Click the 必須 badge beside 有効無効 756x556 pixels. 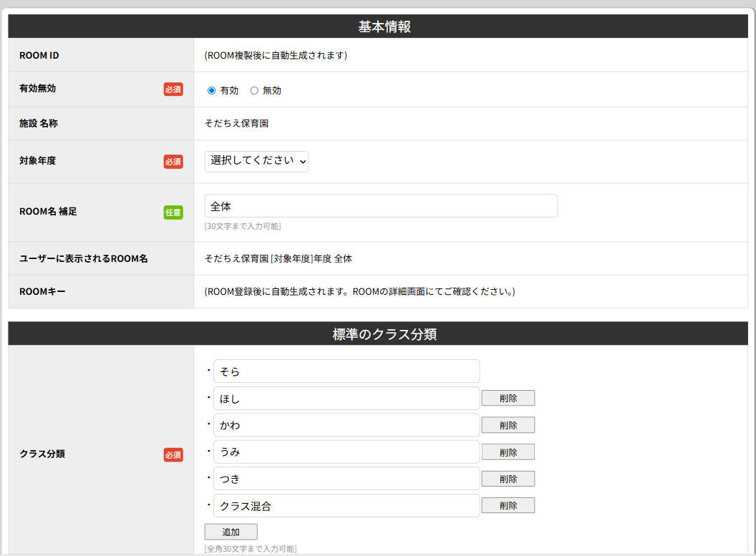pos(173,89)
